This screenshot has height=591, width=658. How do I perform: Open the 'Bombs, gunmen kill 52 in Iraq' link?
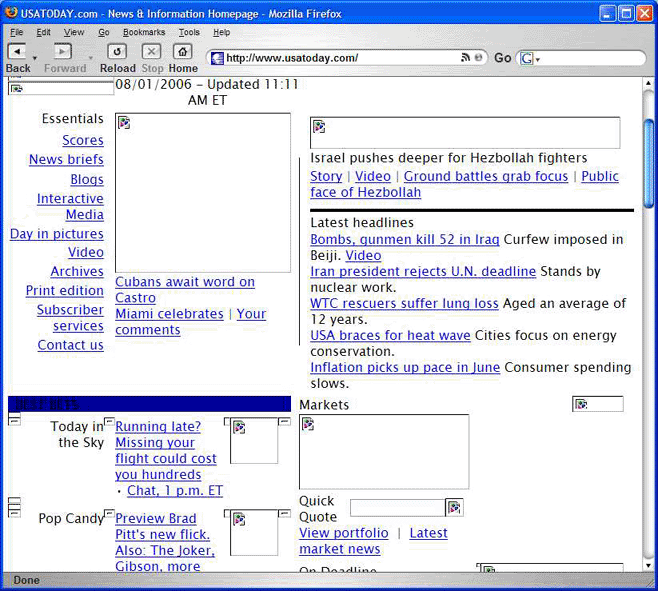tap(404, 240)
